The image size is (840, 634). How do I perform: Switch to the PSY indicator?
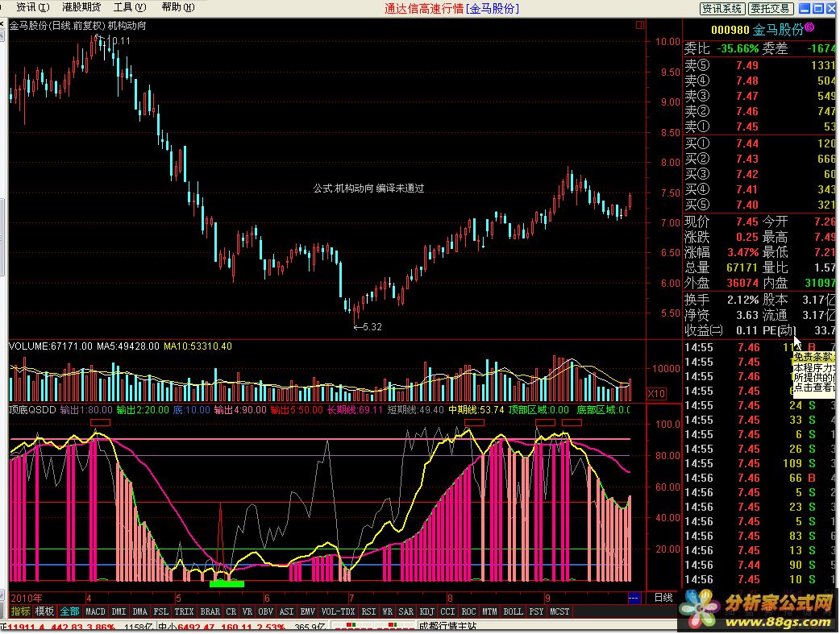click(x=536, y=611)
